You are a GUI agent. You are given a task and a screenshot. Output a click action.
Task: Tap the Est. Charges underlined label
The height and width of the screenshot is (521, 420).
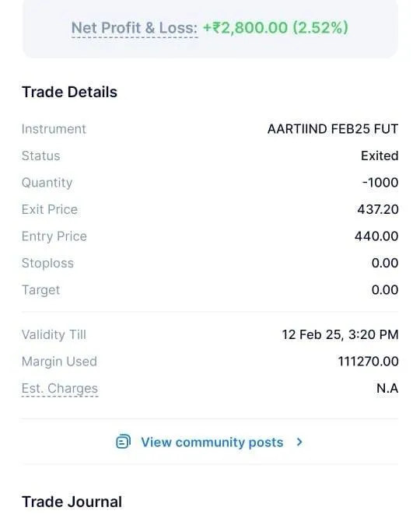[60, 388]
